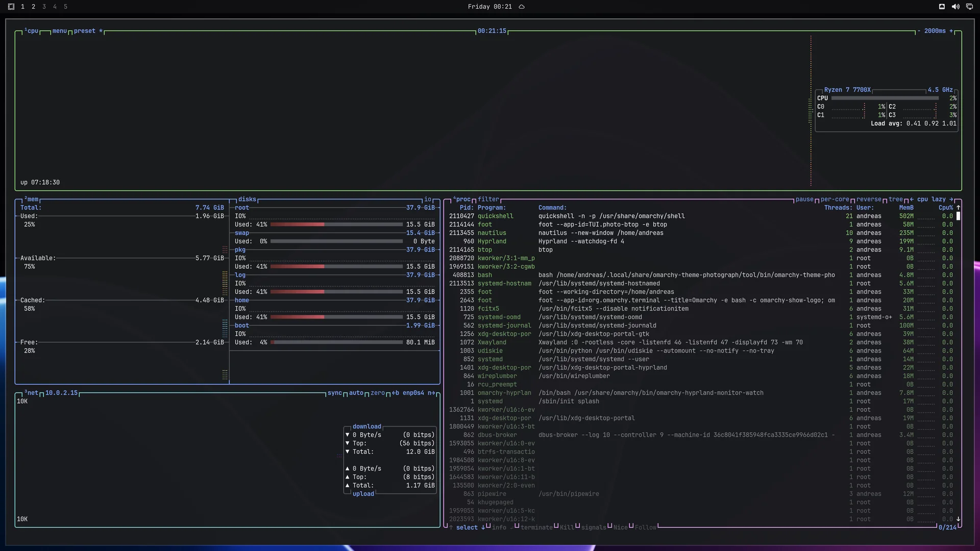
Task: Open the btop menu
Action: tap(60, 31)
